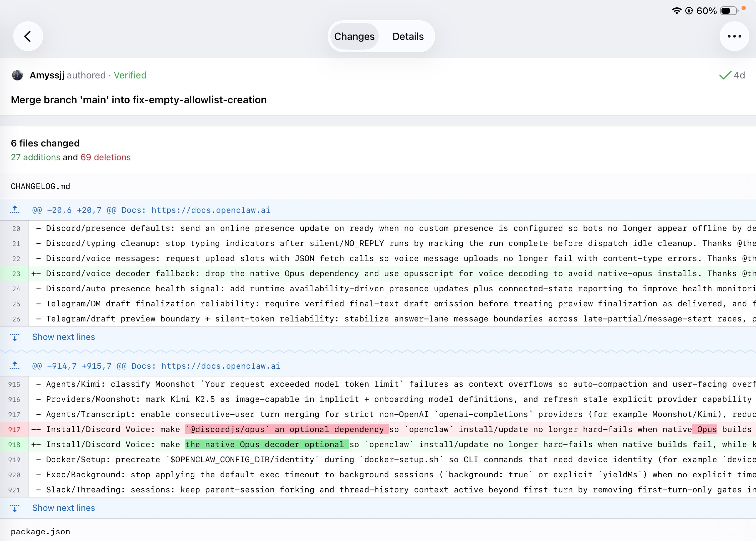Tap the battery indicator in status bar

[729, 11]
